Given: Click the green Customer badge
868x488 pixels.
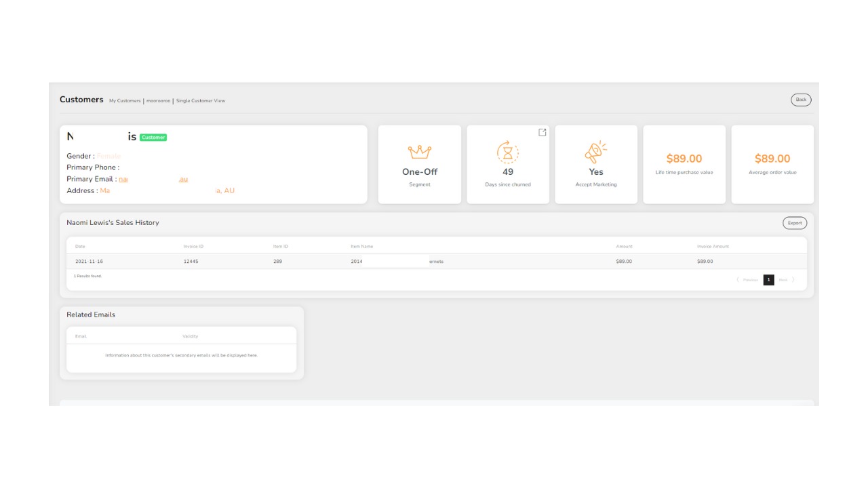Looking at the screenshot, I should click(153, 138).
